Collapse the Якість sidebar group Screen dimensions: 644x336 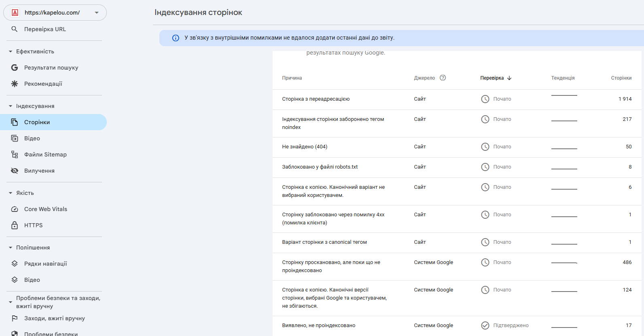click(11, 193)
